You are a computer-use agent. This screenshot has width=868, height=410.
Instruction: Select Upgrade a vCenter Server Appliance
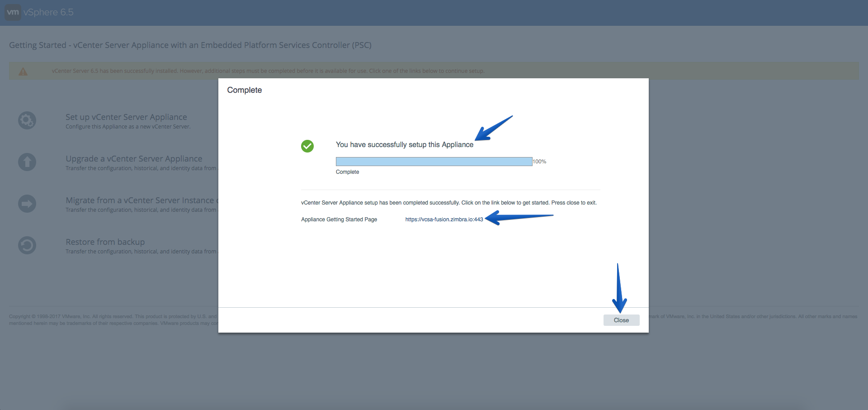tap(134, 159)
